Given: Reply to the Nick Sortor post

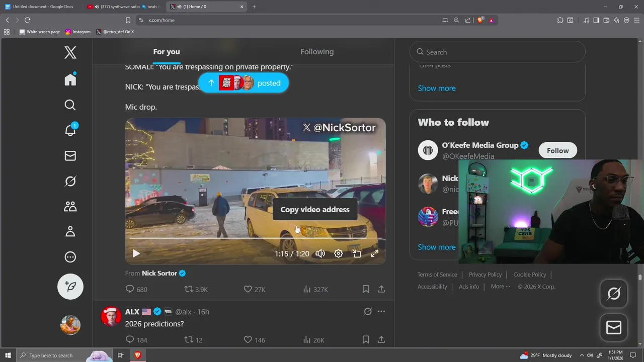Looking at the screenshot, I should tap(136, 289).
